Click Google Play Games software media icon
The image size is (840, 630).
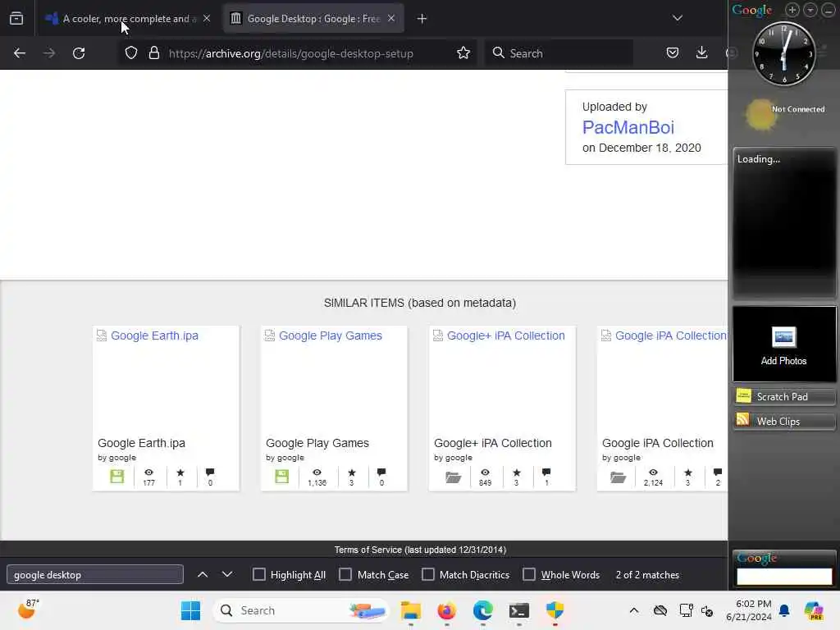[282, 477]
